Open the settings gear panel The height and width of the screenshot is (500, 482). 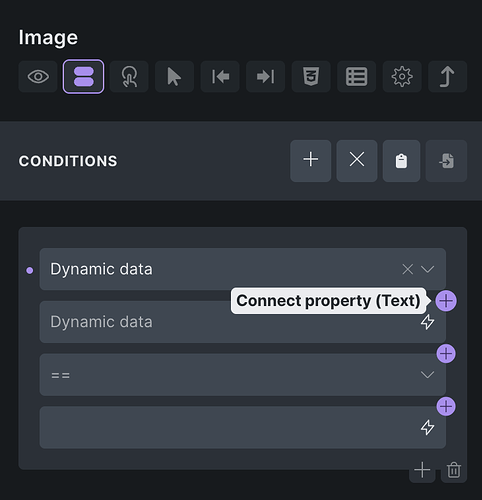[402, 77]
